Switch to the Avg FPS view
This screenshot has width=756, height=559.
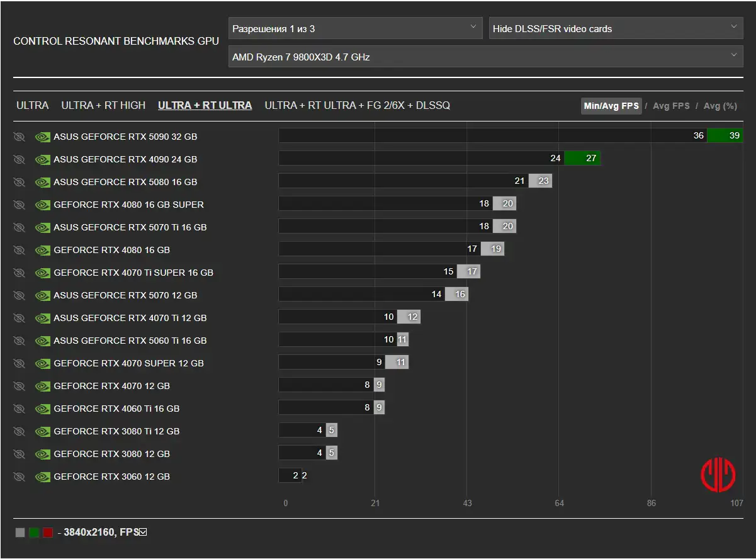point(671,106)
